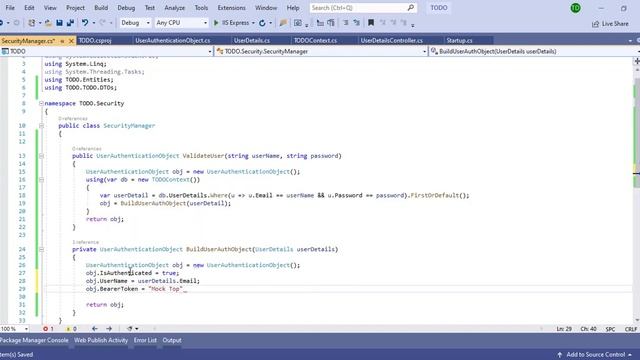Image resolution: width=640 pixels, height=360 pixels.
Task: Open the Build menu
Action: click(x=101, y=8)
